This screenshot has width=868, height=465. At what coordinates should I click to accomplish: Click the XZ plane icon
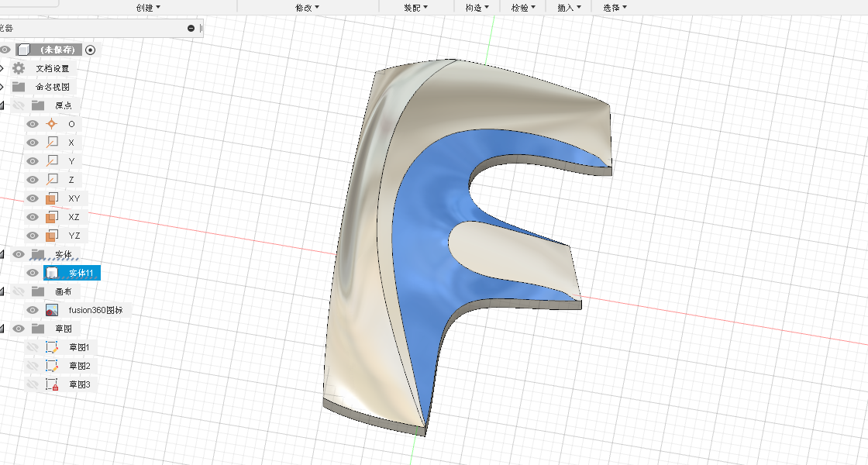coord(51,217)
